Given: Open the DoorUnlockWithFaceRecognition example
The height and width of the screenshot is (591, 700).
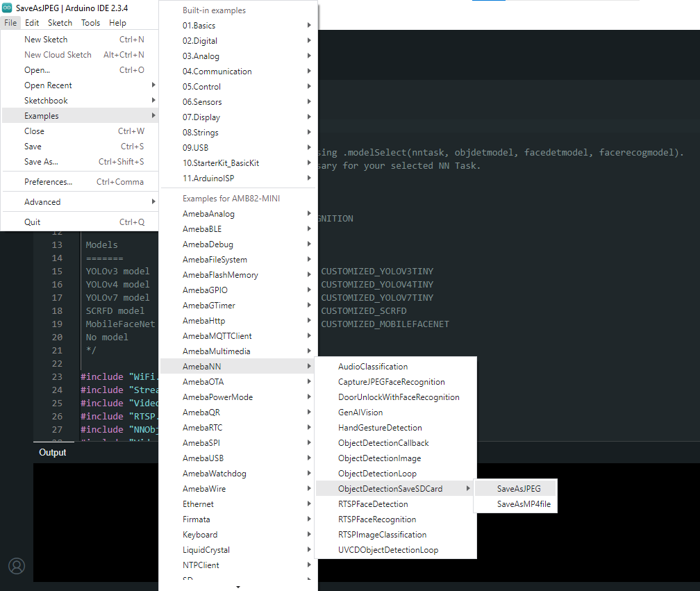Looking at the screenshot, I should [396, 397].
